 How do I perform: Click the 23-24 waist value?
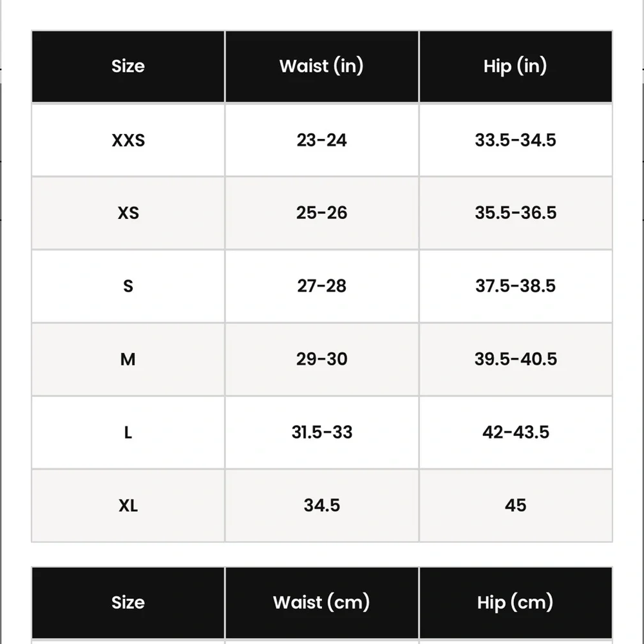[321, 140]
